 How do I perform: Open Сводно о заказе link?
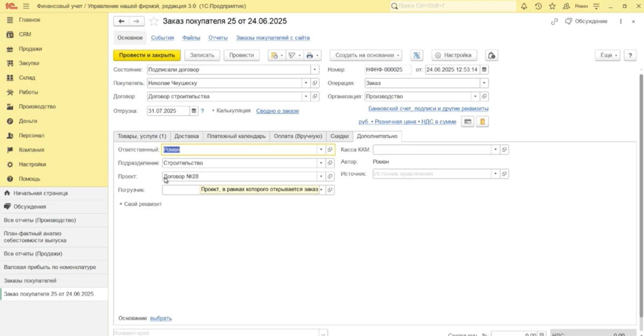coord(277,111)
